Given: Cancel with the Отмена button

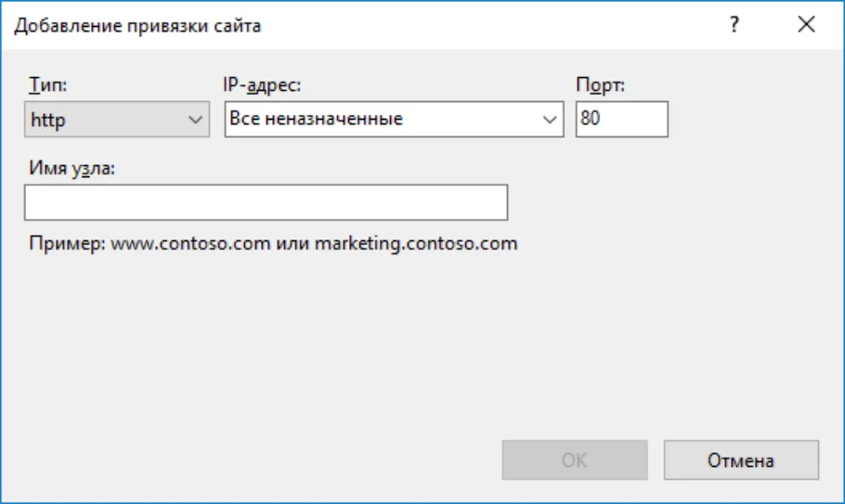Looking at the screenshot, I should (x=741, y=459).
